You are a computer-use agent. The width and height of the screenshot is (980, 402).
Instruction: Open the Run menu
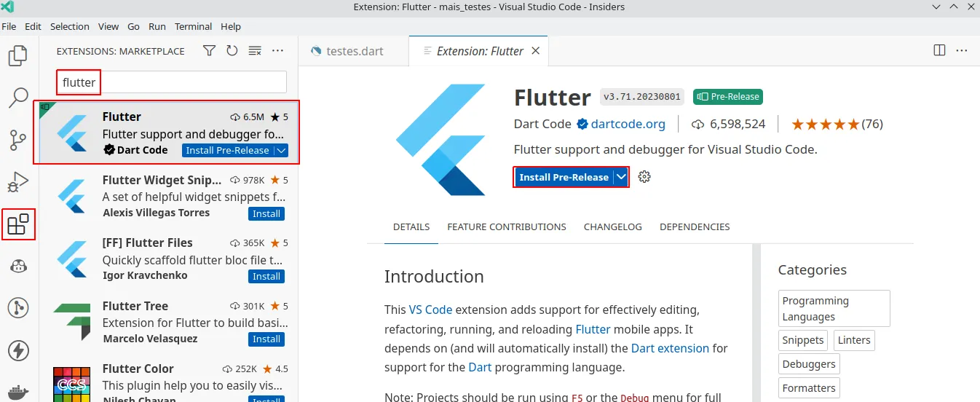[x=157, y=26]
